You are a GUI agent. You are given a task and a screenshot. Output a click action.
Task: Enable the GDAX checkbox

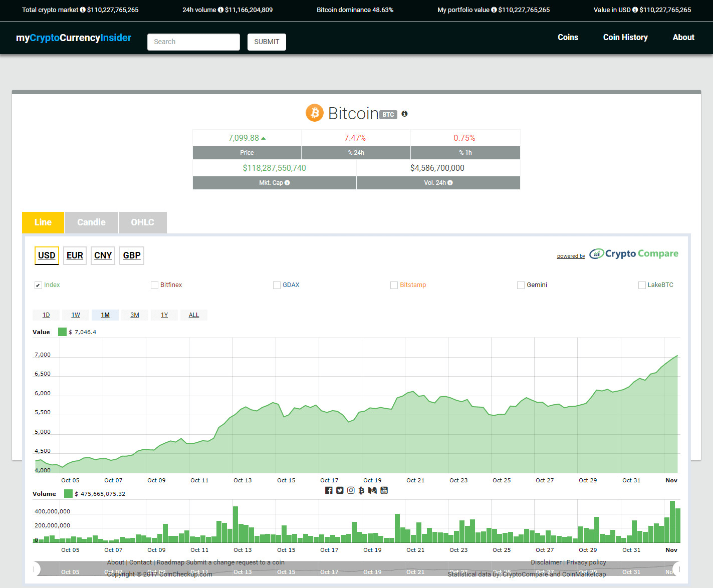coord(277,285)
